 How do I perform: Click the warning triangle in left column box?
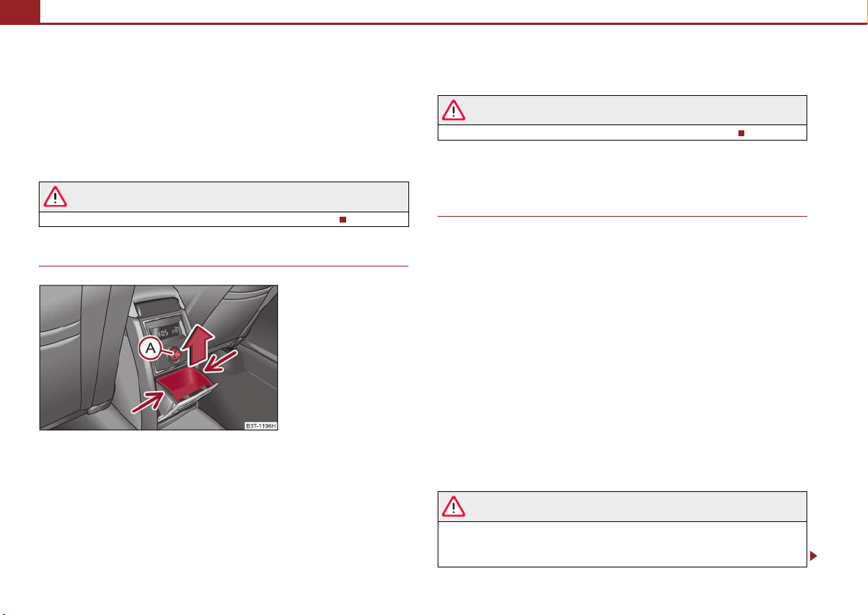pos(56,196)
